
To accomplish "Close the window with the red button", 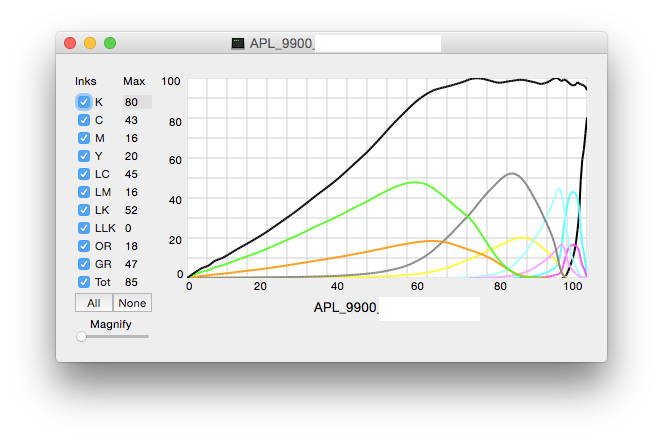I will click(x=70, y=43).
